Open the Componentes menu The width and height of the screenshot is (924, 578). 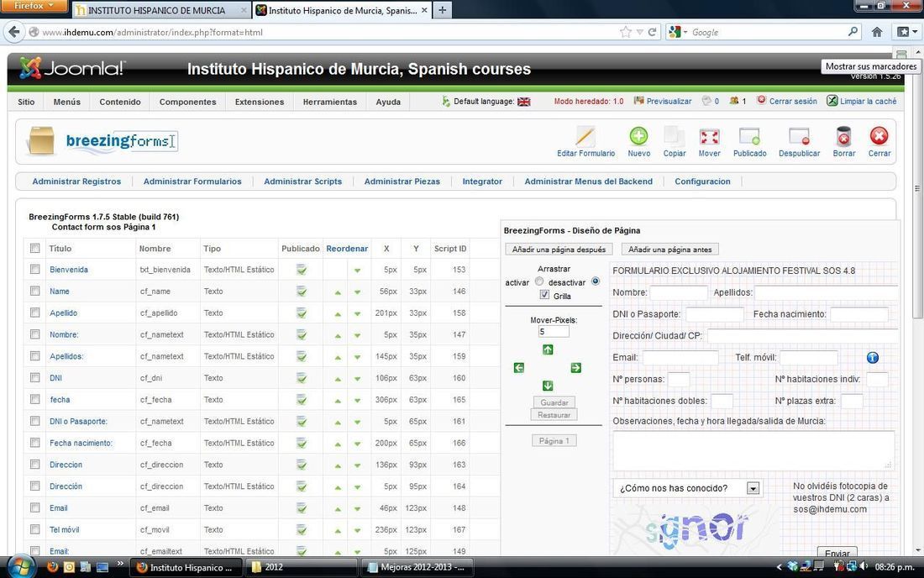pyautogui.click(x=187, y=102)
